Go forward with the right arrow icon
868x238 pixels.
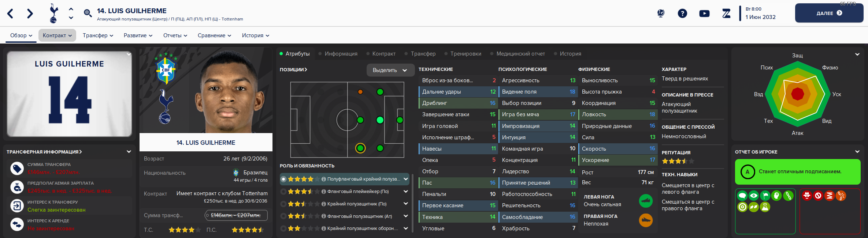click(30, 14)
